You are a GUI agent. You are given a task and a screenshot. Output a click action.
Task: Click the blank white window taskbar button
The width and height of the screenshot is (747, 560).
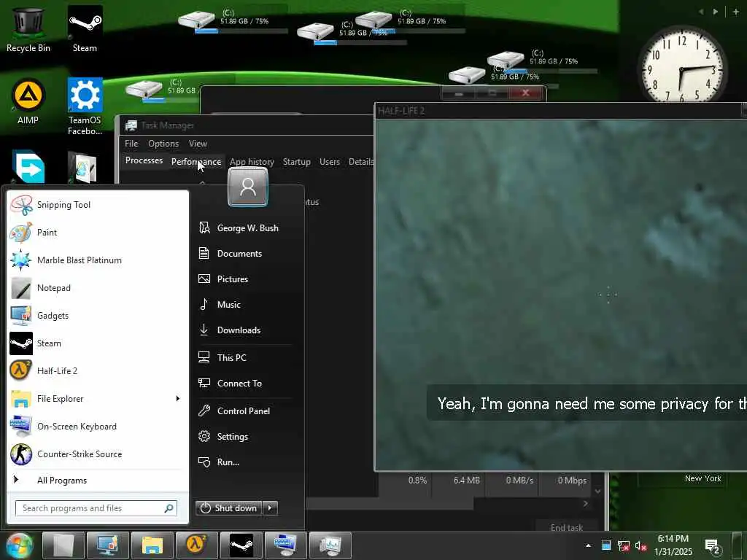[x=63, y=545]
